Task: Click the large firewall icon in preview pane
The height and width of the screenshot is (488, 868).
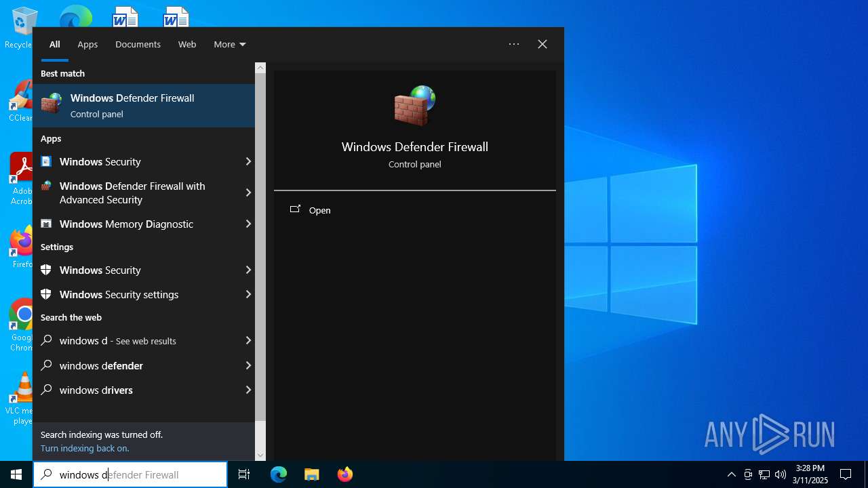Action: point(414,106)
